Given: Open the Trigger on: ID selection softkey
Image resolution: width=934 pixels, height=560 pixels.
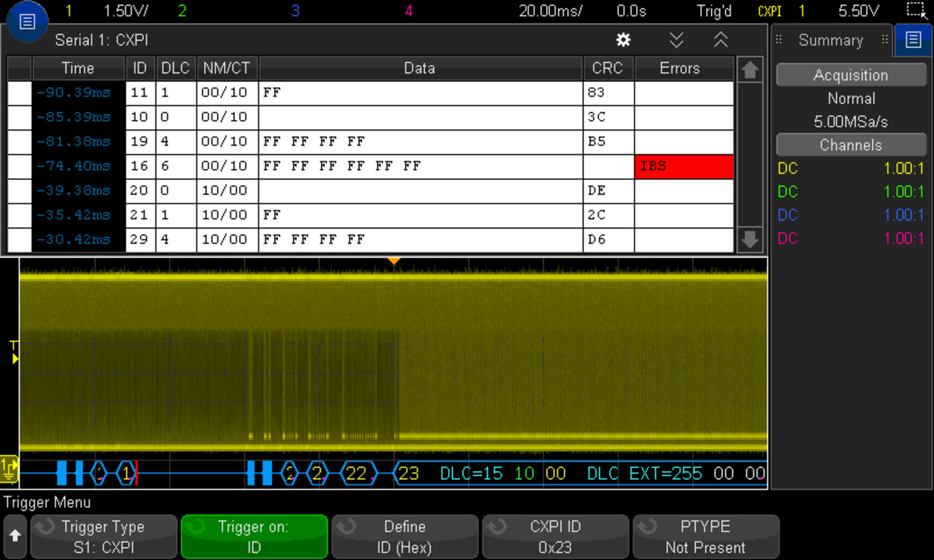Looking at the screenshot, I should click(x=253, y=536).
